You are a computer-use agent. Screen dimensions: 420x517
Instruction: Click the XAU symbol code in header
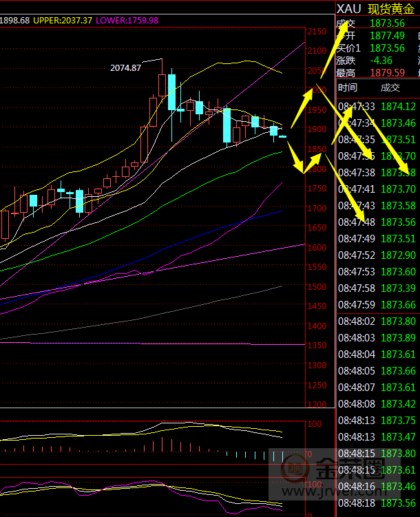(348, 9)
